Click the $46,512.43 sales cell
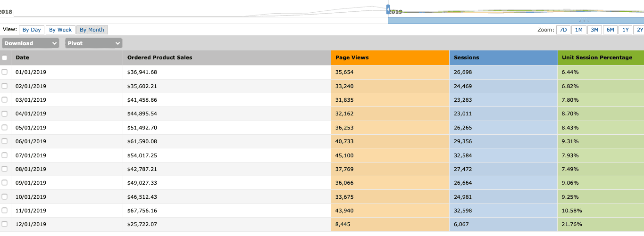The height and width of the screenshot is (236, 644). (x=227, y=196)
